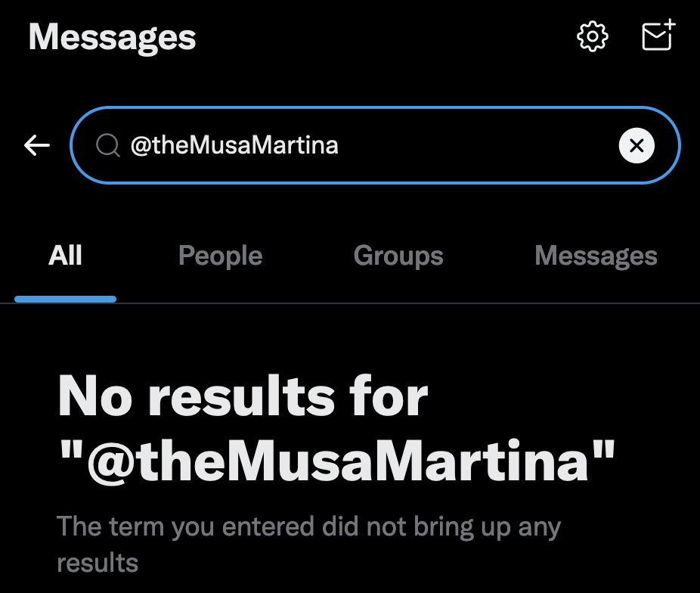The image size is (700, 593).
Task: Click the quoted "@theMusaMartina" in the heading
Action: pos(337,461)
